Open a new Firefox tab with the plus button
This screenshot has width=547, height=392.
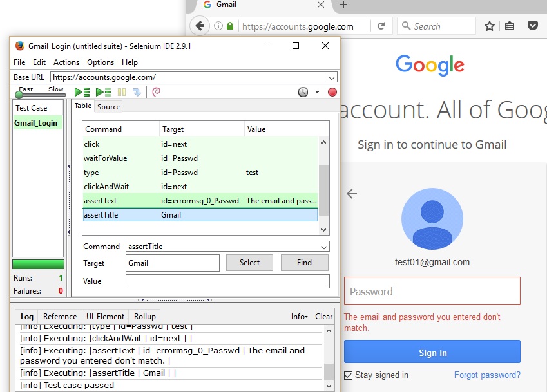[x=343, y=5]
